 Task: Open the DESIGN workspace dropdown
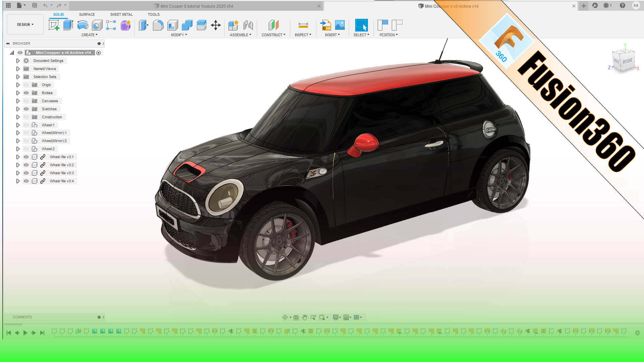[x=25, y=24]
